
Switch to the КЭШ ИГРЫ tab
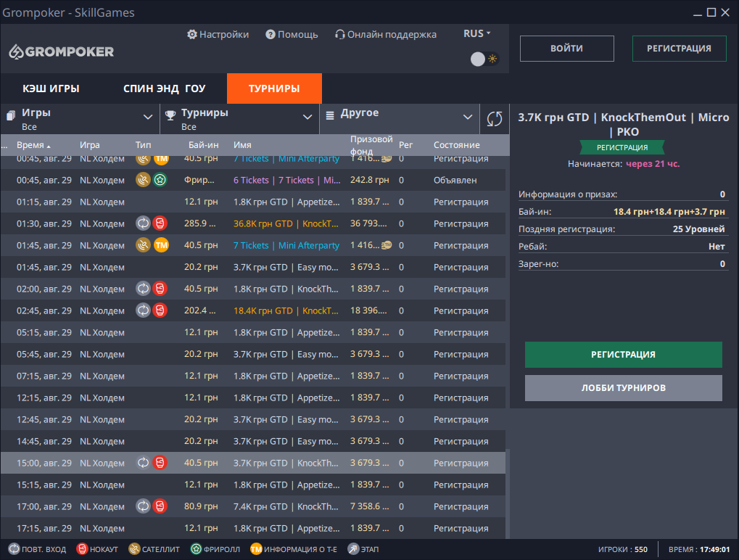click(x=51, y=88)
